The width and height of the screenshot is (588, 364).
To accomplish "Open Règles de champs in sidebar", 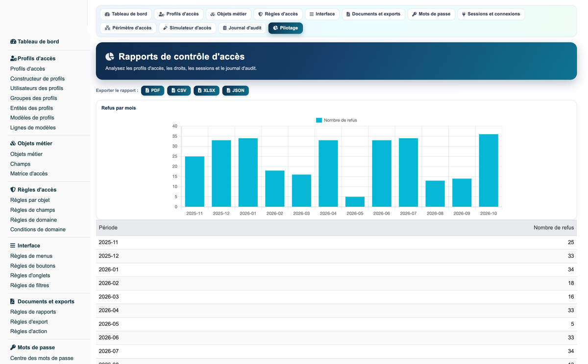I will tap(32, 210).
